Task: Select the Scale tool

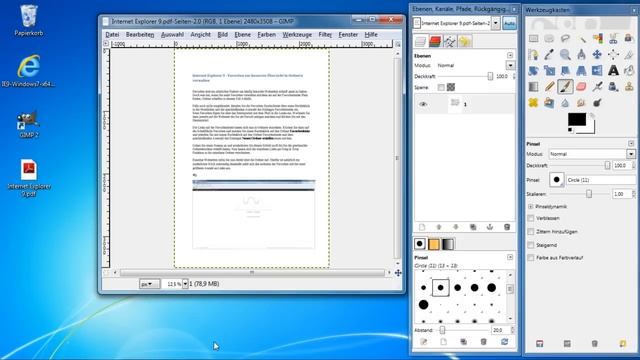Action: [x=549, y=71]
